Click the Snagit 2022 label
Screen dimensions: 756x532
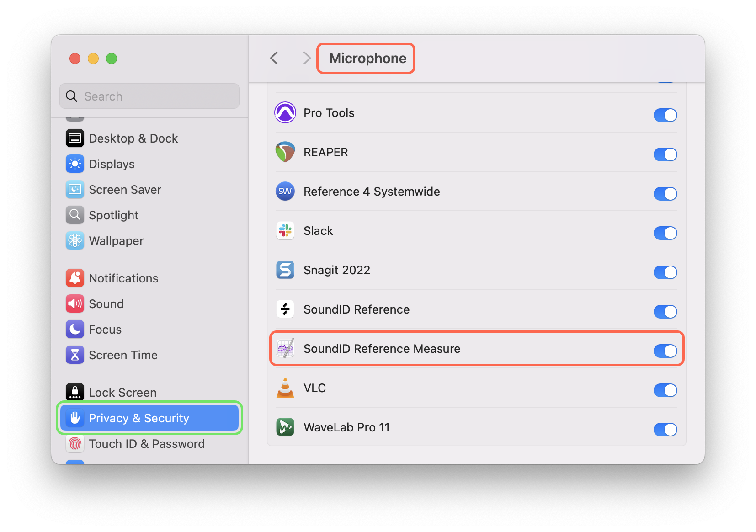coord(337,270)
